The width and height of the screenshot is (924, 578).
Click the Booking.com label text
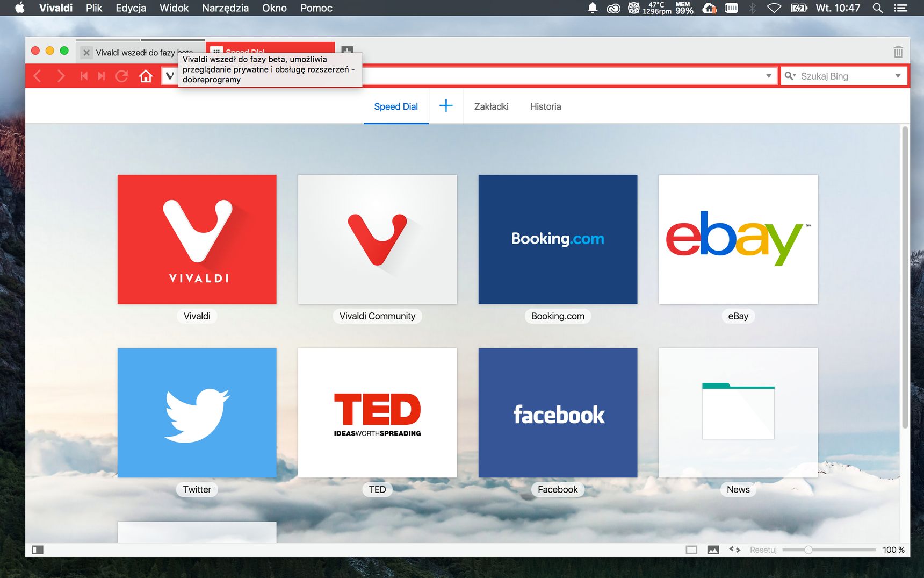(x=558, y=316)
